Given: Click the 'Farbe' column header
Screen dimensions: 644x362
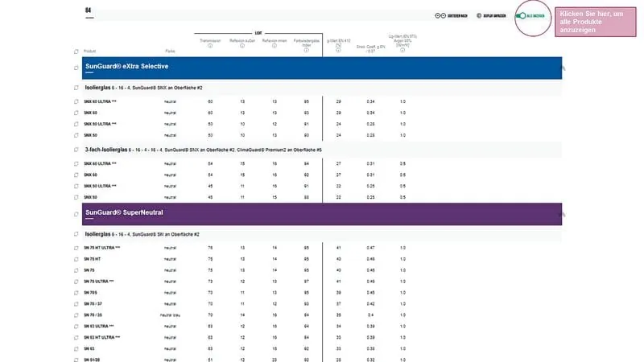Looking at the screenshot, I should pyautogui.click(x=170, y=51).
